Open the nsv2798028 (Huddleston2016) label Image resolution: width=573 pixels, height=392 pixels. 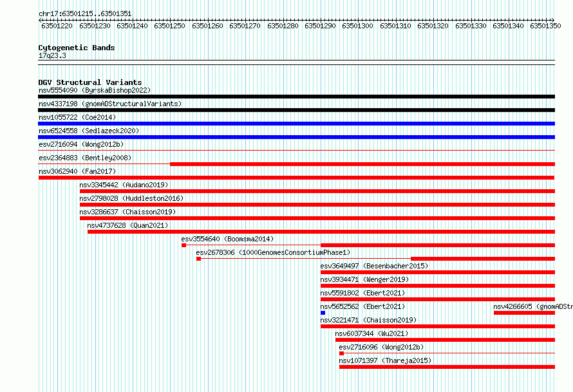point(131,198)
